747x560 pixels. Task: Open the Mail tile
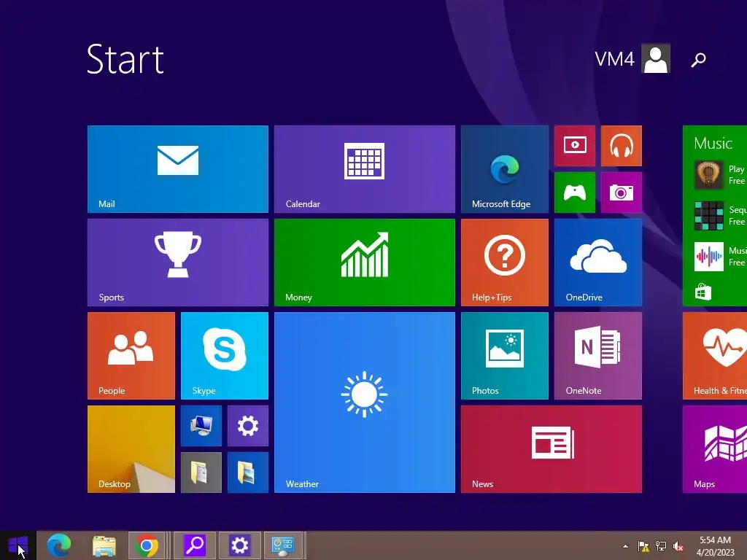(178, 169)
